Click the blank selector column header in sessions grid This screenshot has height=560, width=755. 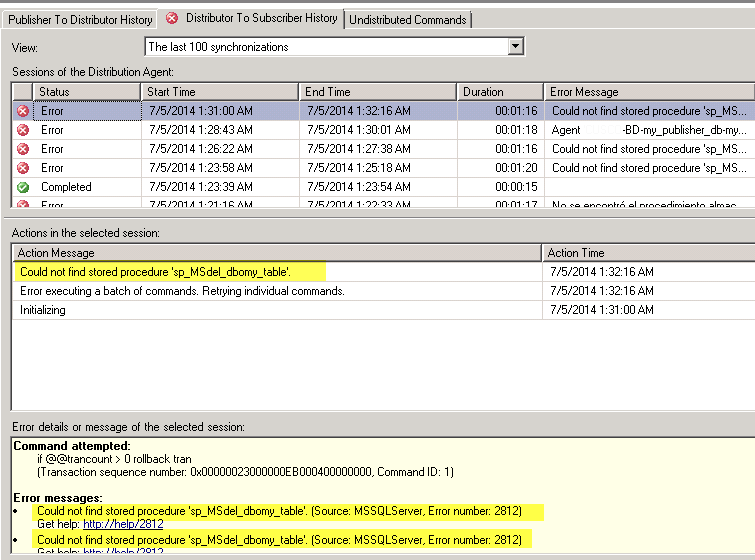[22, 91]
